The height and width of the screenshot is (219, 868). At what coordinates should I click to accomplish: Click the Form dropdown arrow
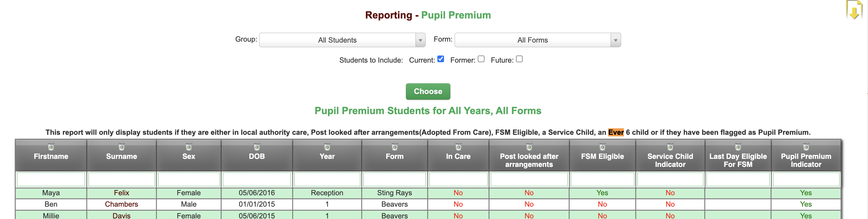615,40
